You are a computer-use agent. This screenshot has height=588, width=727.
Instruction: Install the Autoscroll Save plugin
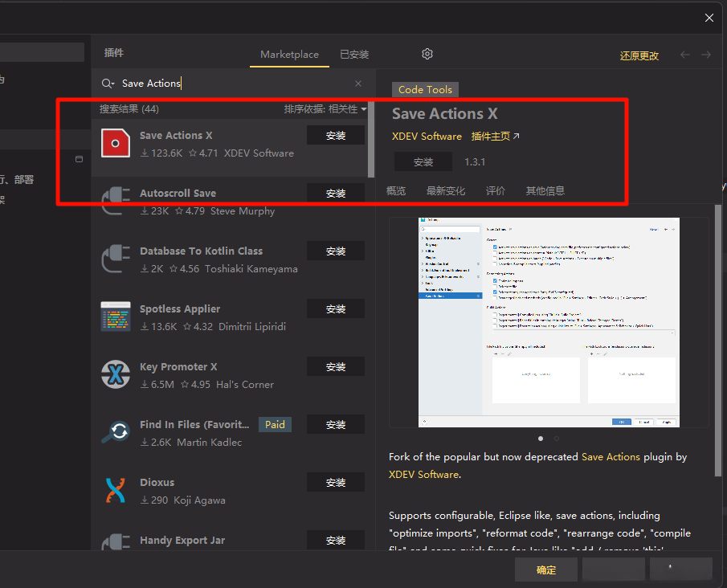[x=336, y=193]
